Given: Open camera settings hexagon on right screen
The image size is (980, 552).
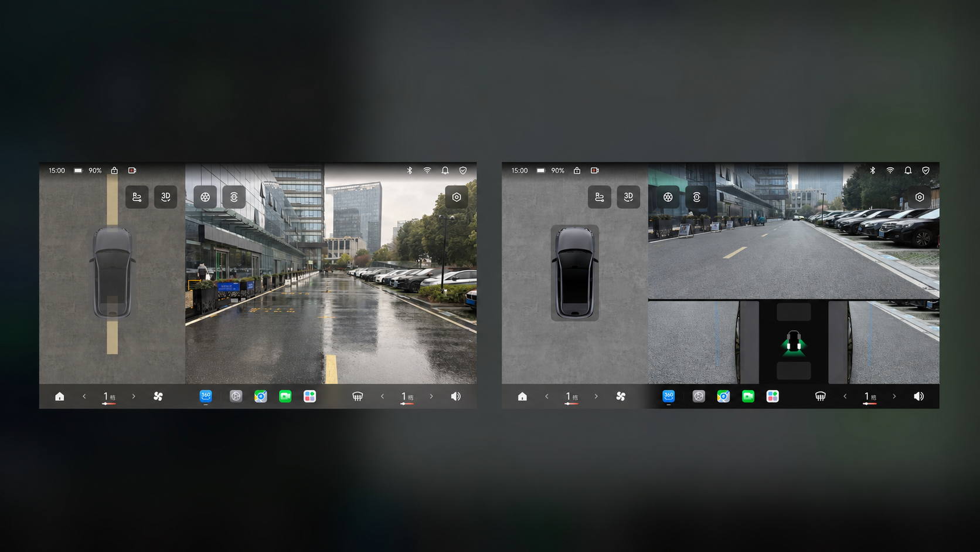Looking at the screenshot, I should pyautogui.click(x=920, y=197).
